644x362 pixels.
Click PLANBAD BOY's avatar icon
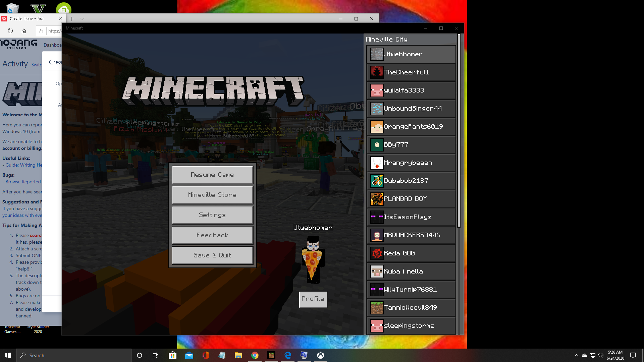coord(377,199)
